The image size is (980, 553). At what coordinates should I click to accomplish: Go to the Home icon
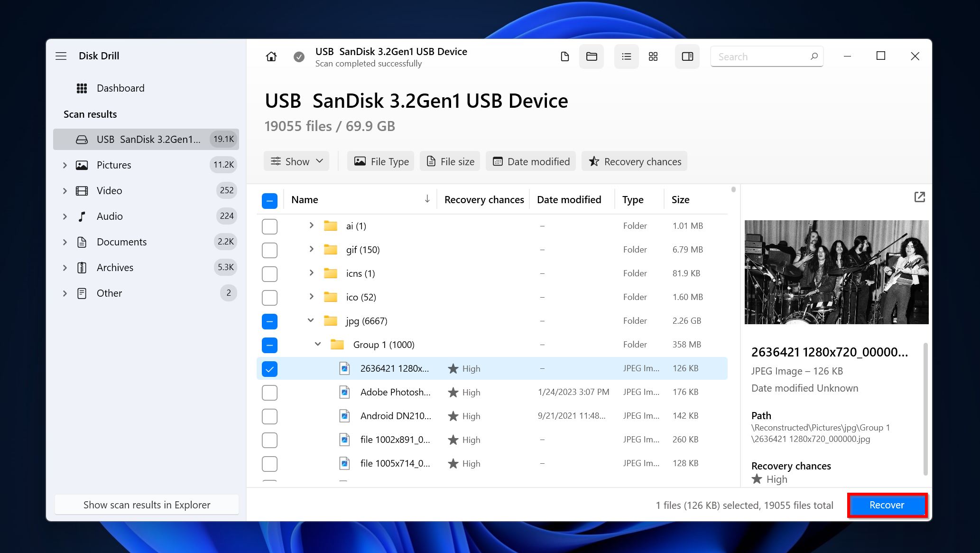(x=271, y=56)
